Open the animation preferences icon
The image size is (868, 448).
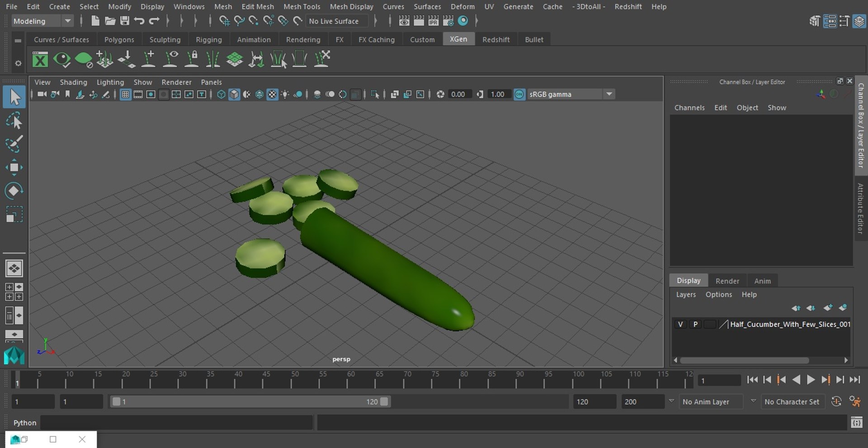point(855,401)
